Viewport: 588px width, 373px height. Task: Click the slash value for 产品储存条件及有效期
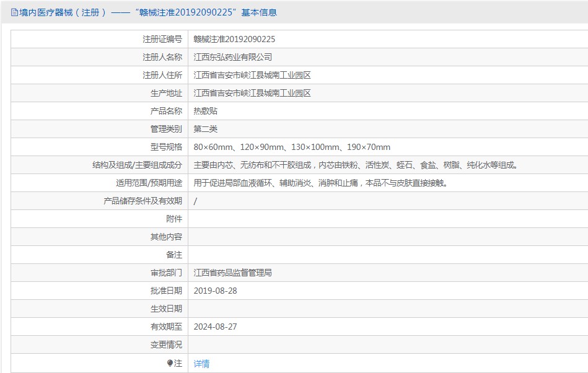coord(195,201)
